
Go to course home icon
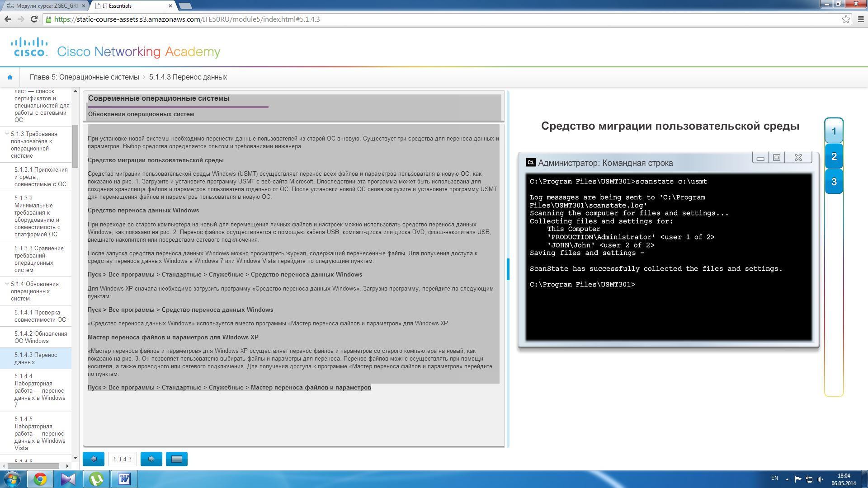point(10,77)
